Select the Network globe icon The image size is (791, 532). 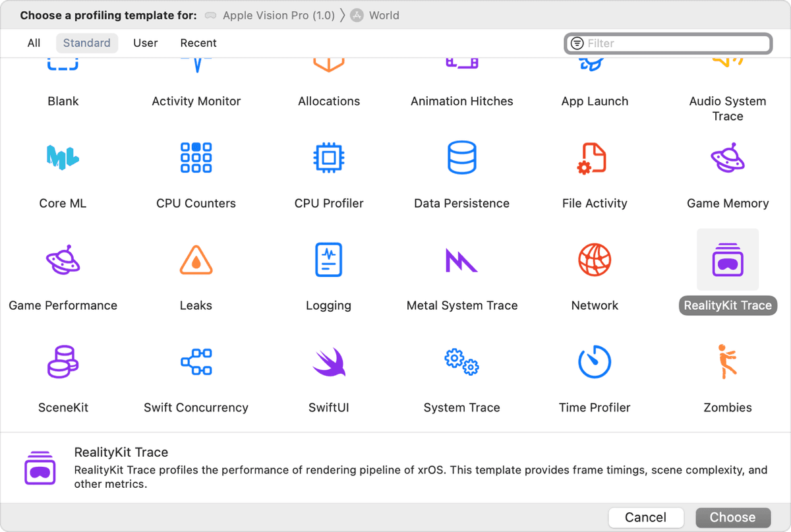click(x=595, y=260)
